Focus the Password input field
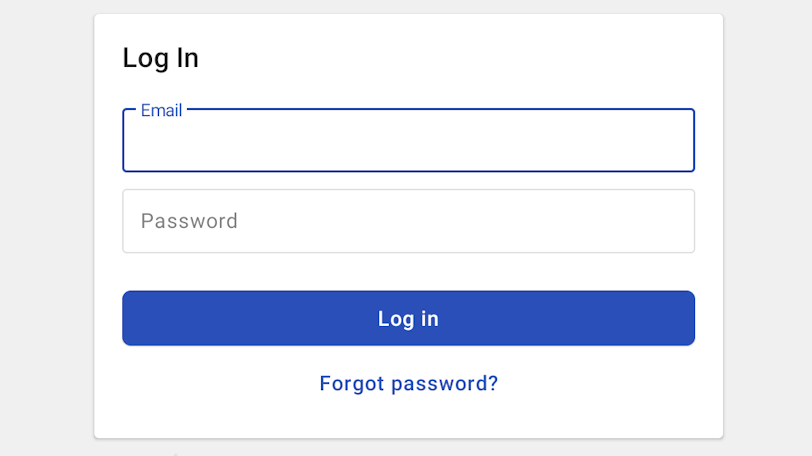812x456 pixels. 408,221
